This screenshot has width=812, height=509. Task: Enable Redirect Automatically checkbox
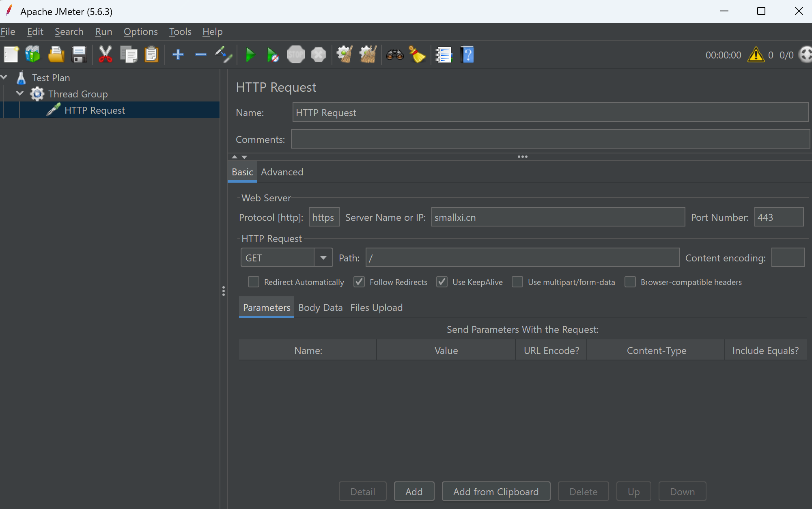pyautogui.click(x=254, y=282)
